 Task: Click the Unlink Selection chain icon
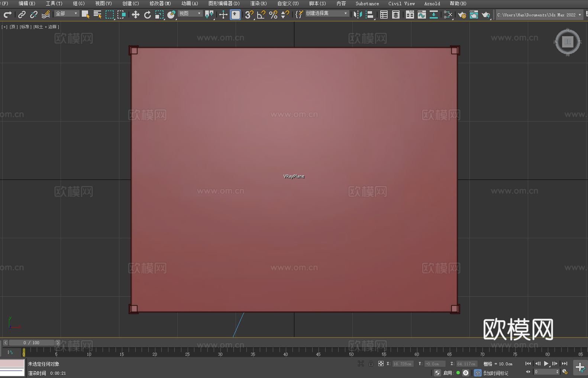[x=34, y=14]
